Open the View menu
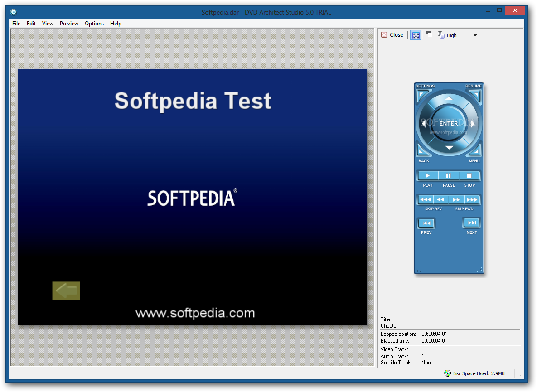Viewport: 537px width, 392px height. pos(48,24)
